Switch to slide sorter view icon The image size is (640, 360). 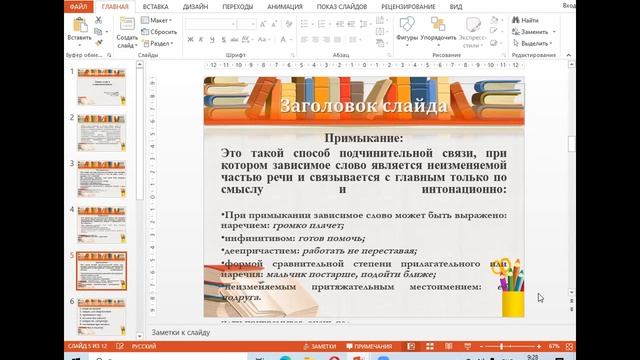click(x=430, y=346)
